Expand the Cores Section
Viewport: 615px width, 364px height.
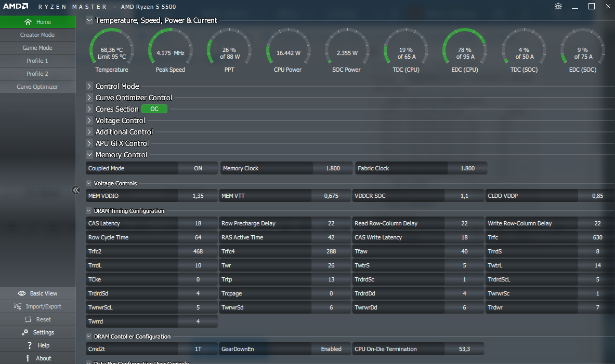pyautogui.click(x=89, y=109)
